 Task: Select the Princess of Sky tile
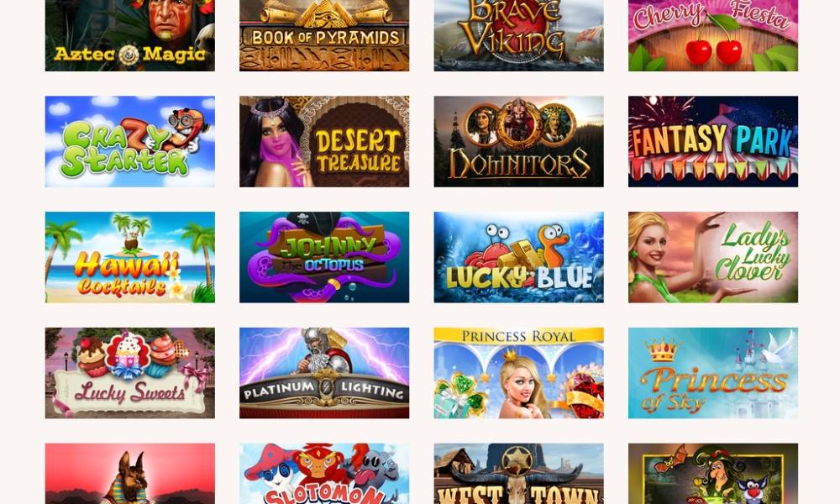coord(713,373)
